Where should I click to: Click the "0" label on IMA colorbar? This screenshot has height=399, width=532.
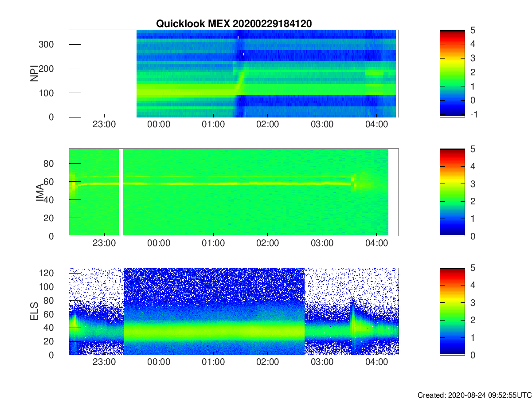point(472,236)
